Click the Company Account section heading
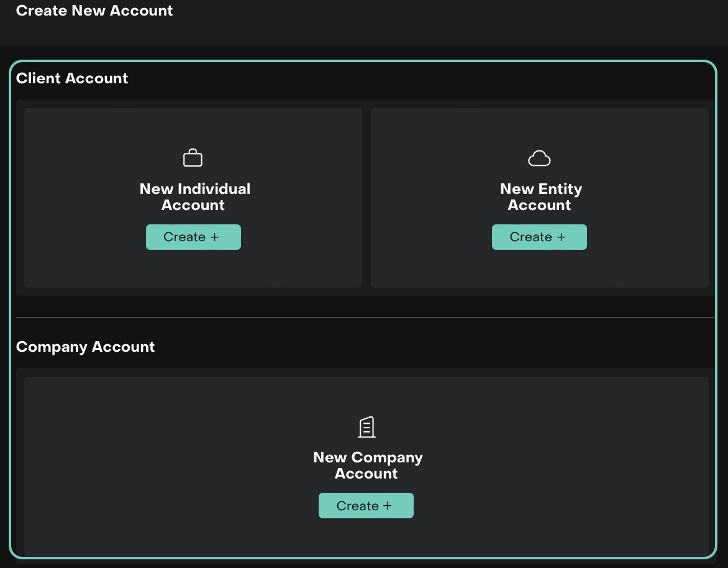728x568 pixels. click(85, 347)
